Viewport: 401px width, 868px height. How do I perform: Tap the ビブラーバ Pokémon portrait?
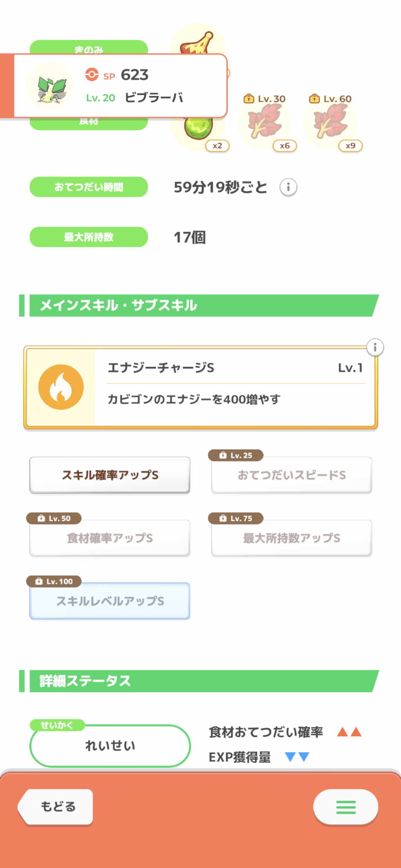(x=50, y=86)
